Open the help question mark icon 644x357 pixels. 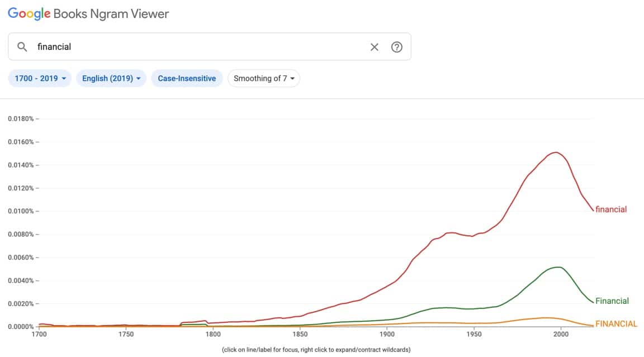pos(397,47)
